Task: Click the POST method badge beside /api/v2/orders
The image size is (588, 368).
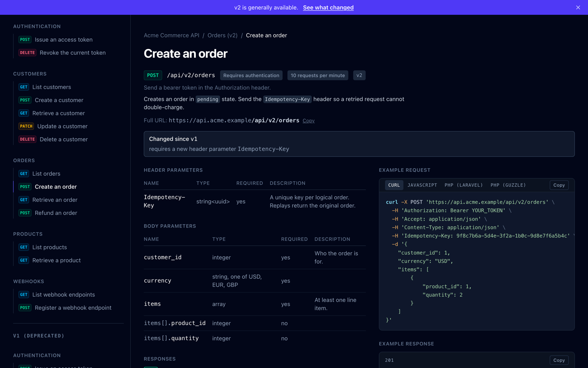Action: coord(153,75)
